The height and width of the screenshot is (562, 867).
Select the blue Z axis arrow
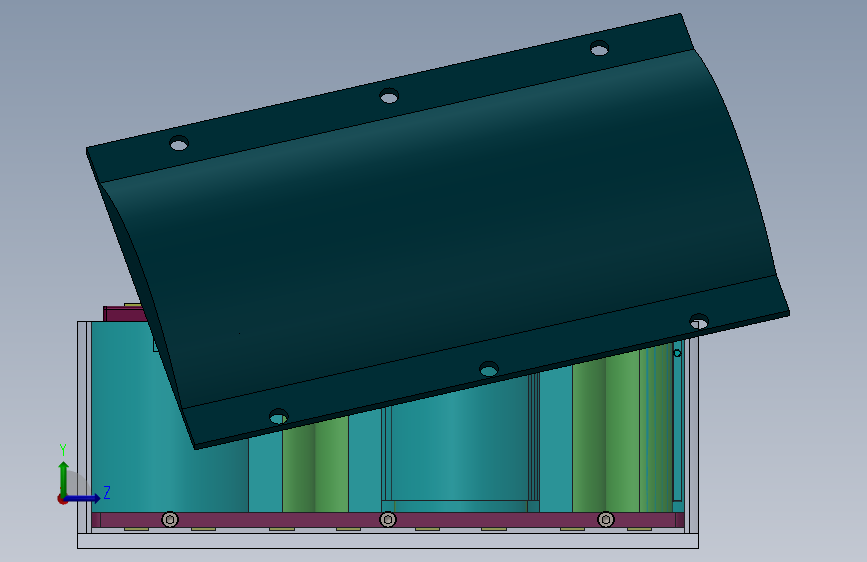(84, 498)
